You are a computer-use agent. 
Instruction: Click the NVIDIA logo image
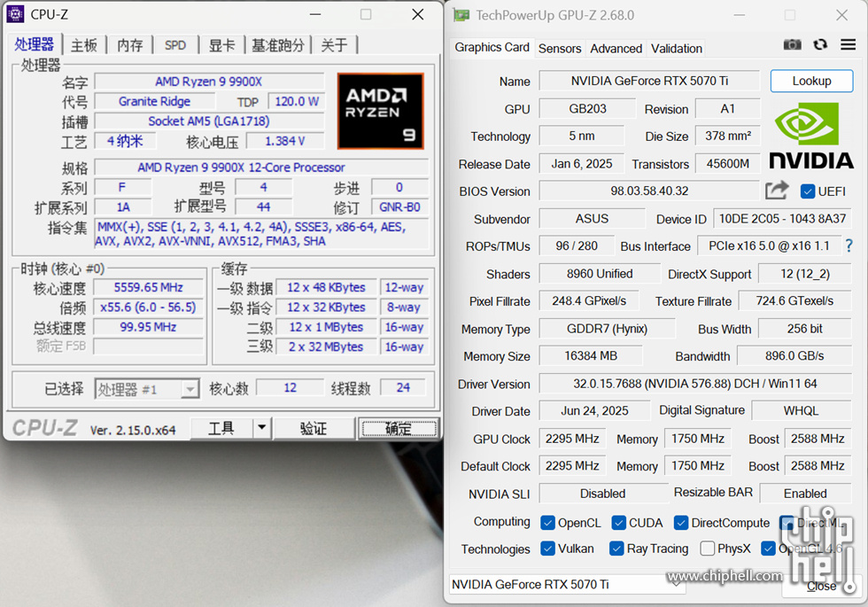point(811,136)
